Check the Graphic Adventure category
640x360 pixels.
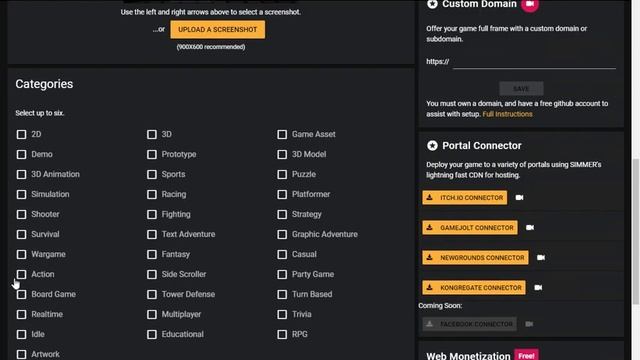[x=282, y=234]
